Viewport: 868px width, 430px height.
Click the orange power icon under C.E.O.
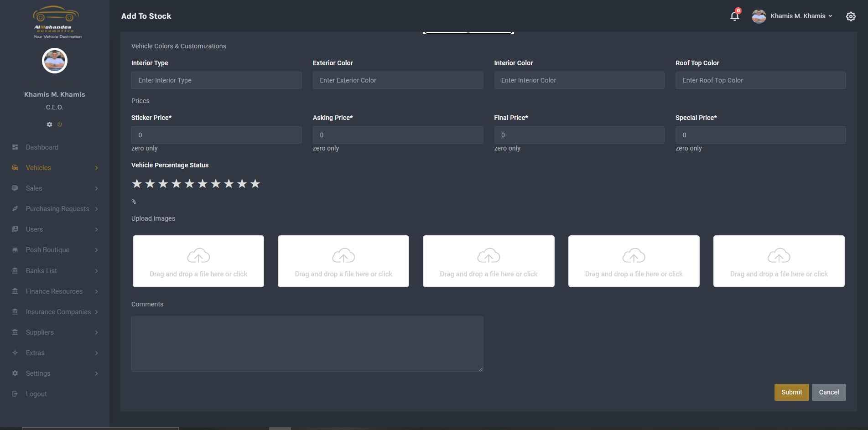(x=60, y=124)
